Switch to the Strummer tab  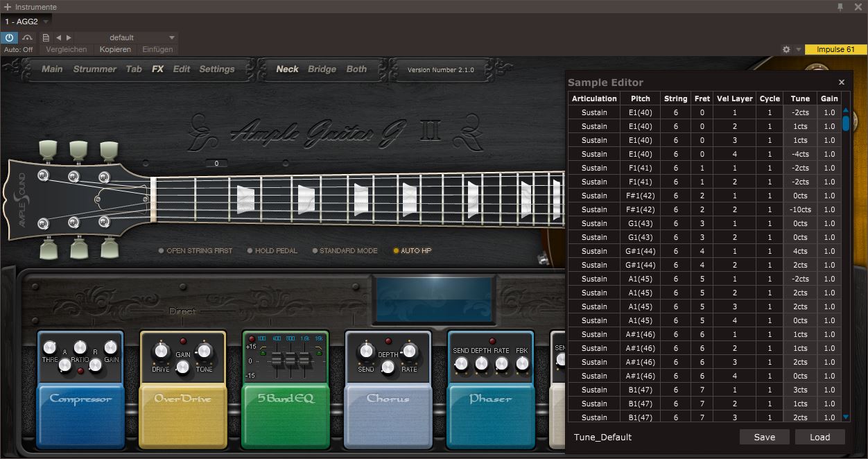95,69
